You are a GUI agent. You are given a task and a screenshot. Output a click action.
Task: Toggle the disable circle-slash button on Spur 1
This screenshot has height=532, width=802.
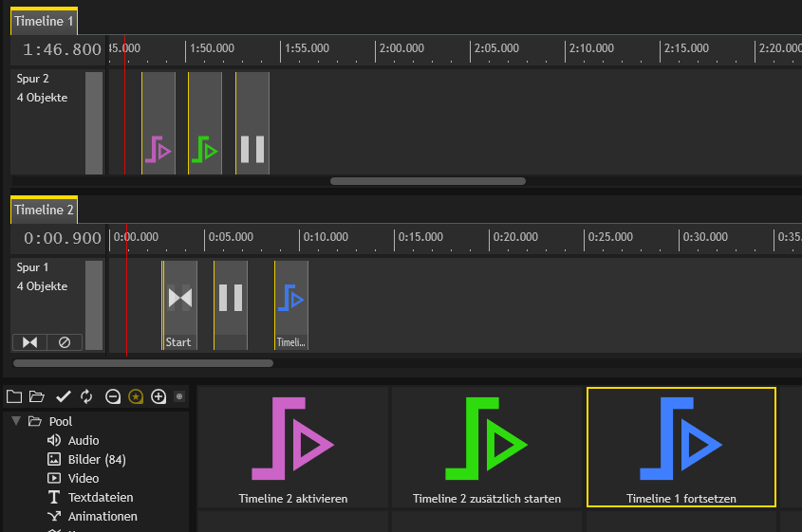click(x=65, y=341)
